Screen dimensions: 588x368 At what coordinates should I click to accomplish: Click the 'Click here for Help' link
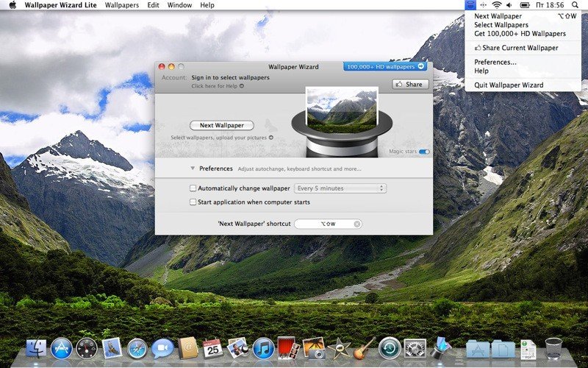[218, 86]
